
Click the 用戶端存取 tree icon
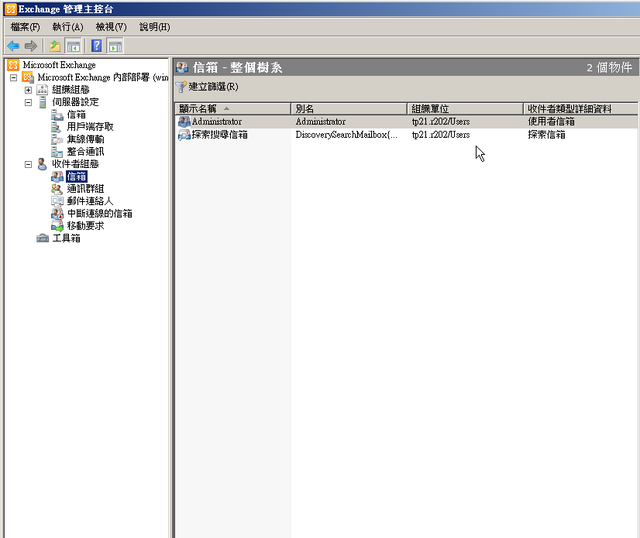pyautogui.click(x=56, y=127)
